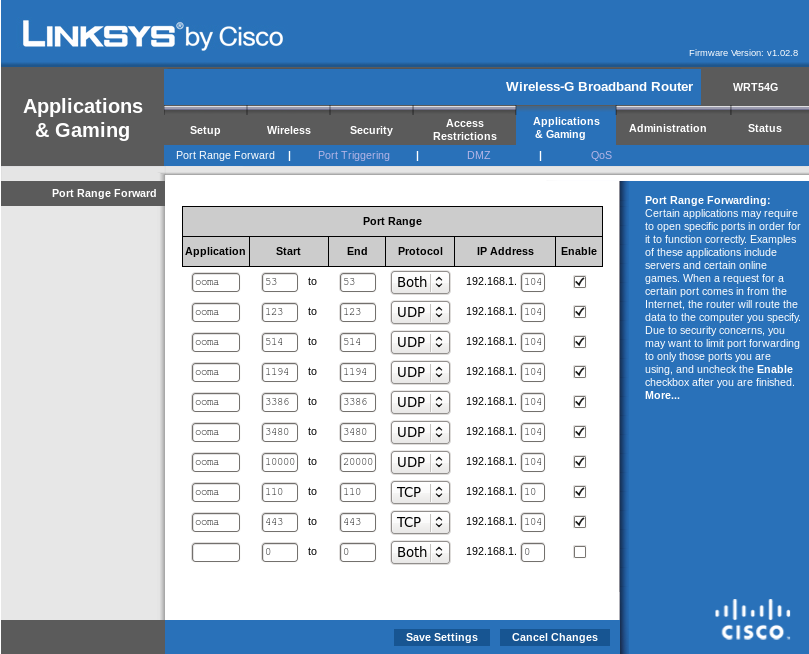Go to the Security tab
The height and width of the screenshot is (654, 809).
click(x=371, y=130)
